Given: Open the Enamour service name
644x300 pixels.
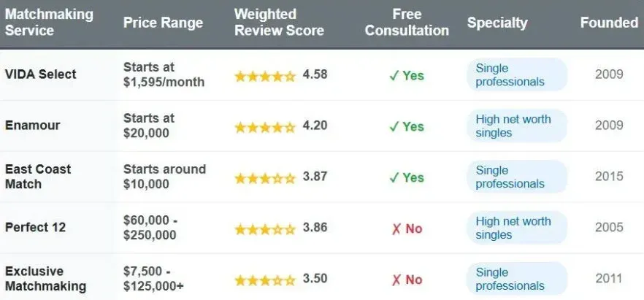Looking at the screenshot, I should (32, 126).
